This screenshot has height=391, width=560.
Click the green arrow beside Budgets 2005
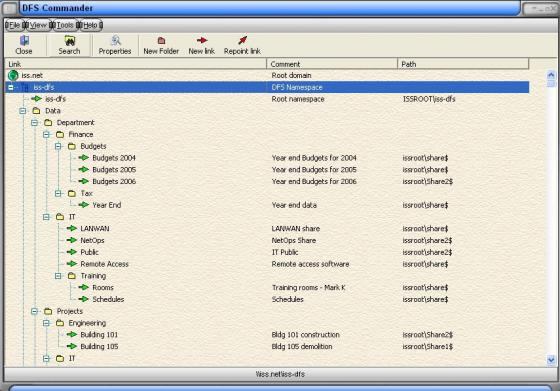[x=84, y=169]
